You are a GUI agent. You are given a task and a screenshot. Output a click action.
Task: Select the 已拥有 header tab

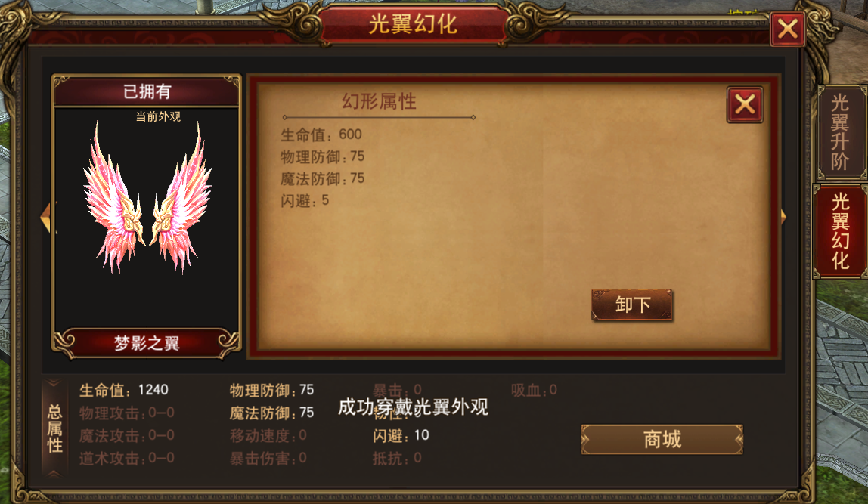147,91
